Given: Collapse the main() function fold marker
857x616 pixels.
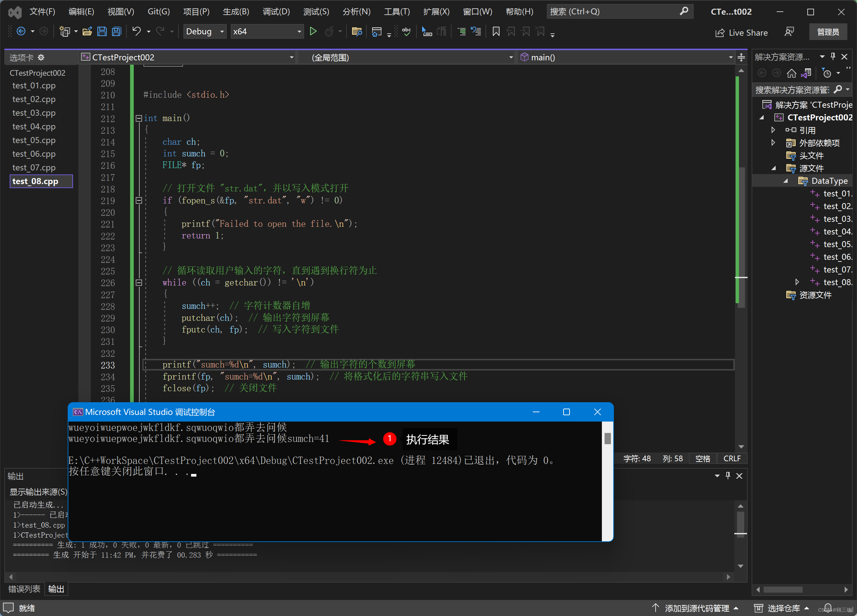Looking at the screenshot, I should pos(139,118).
